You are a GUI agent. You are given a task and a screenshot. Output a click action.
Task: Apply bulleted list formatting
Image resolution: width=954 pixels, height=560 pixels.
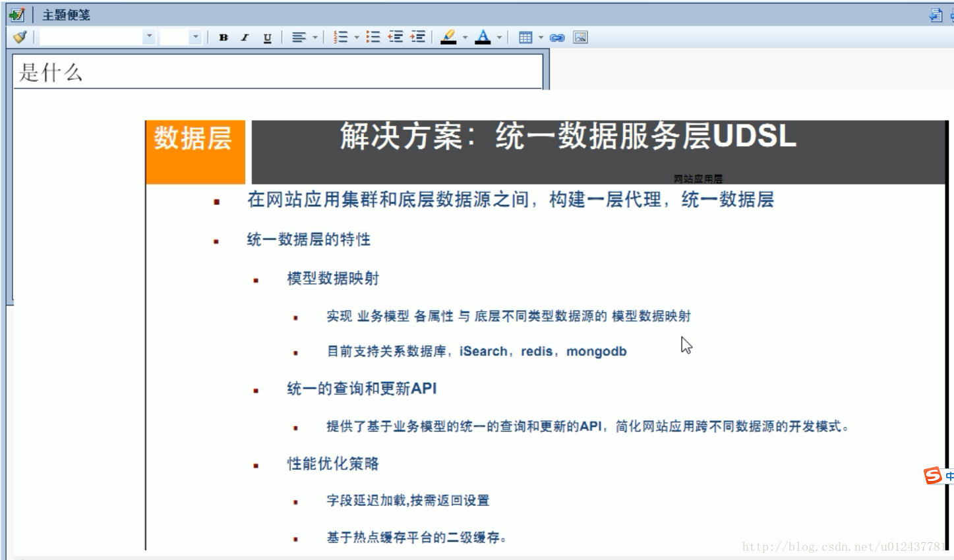(373, 37)
